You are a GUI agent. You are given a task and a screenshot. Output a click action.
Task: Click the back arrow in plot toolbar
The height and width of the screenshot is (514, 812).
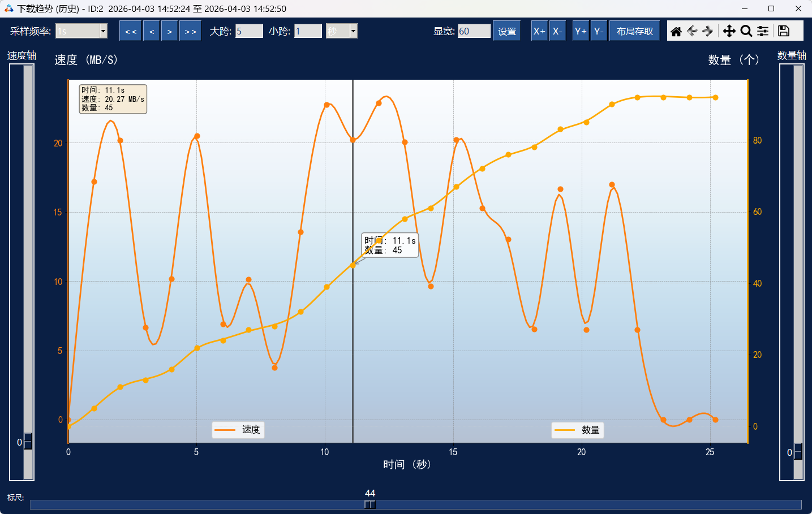(x=692, y=31)
